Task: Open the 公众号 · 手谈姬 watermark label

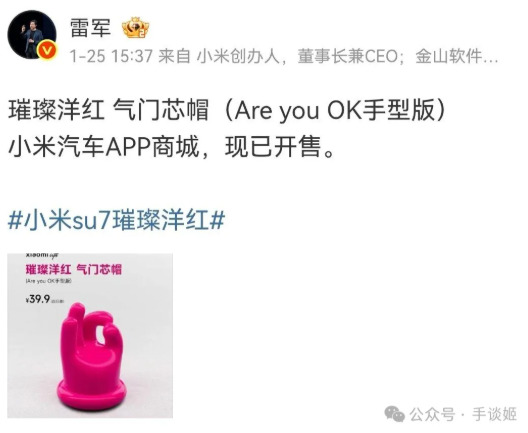Action: (463, 414)
